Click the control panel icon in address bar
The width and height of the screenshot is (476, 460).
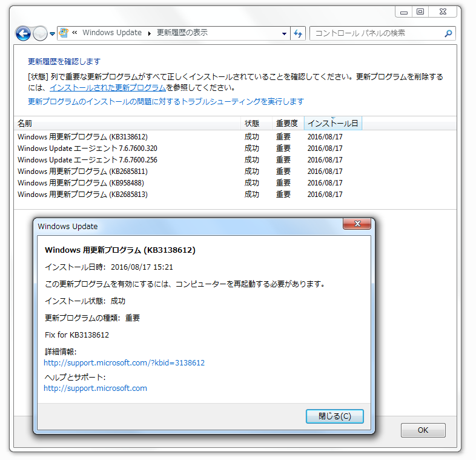pyautogui.click(x=64, y=33)
